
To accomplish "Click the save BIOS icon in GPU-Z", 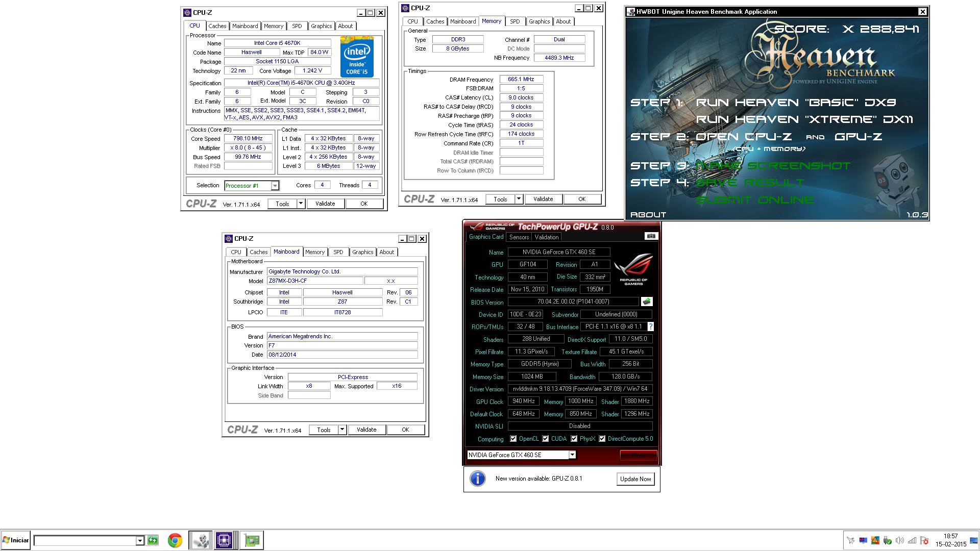I will (x=647, y=302).
